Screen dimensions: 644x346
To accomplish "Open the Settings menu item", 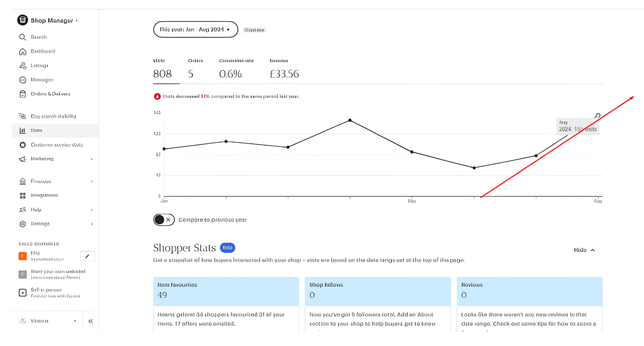I will (x=40, y=224).
